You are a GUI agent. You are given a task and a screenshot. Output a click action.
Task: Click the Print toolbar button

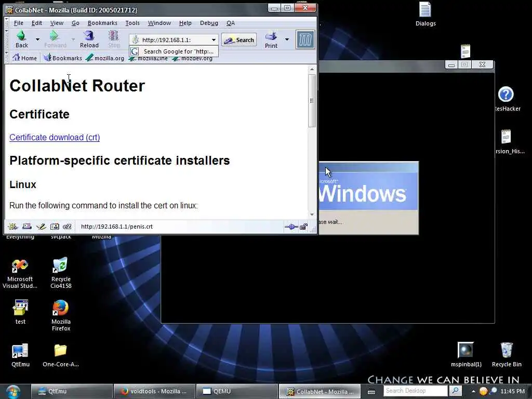pos(271,39)
